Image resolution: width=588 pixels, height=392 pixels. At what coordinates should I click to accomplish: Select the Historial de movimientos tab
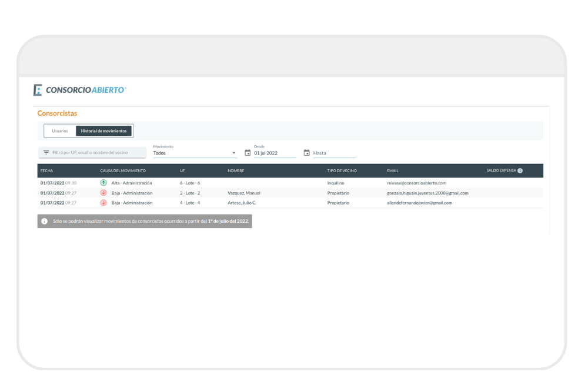(103, 131)
